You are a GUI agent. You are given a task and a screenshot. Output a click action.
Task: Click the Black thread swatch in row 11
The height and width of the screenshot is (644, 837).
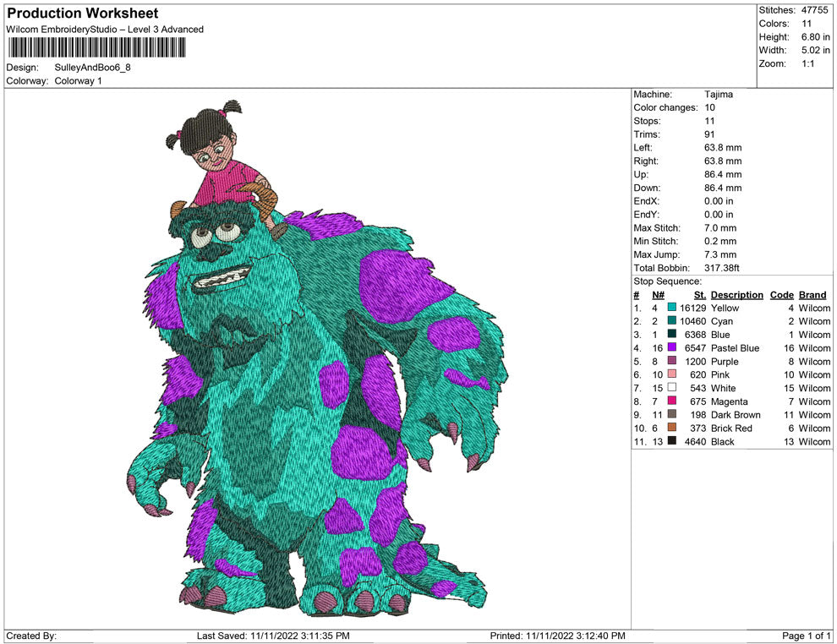click(672, 442)
